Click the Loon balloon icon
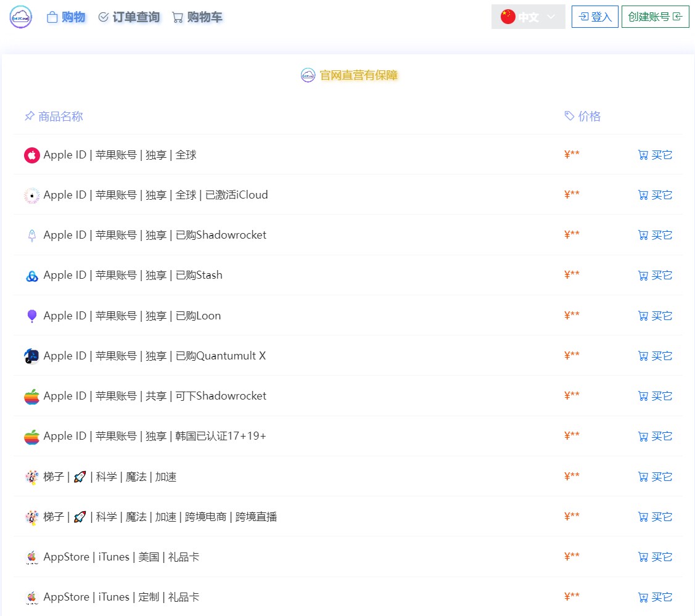The width and height of the screenshot is (695, 616). (x=32, y=316)
